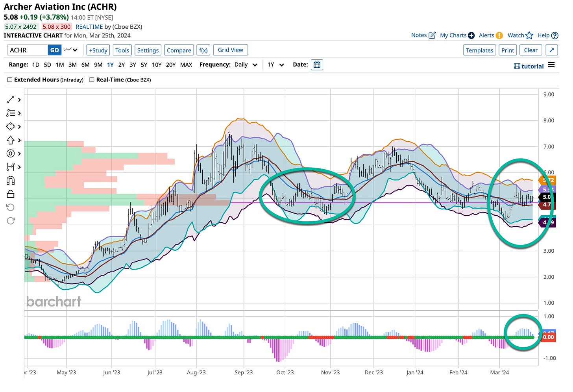
Task: Undo the last chart action
Action: (11, 207)
